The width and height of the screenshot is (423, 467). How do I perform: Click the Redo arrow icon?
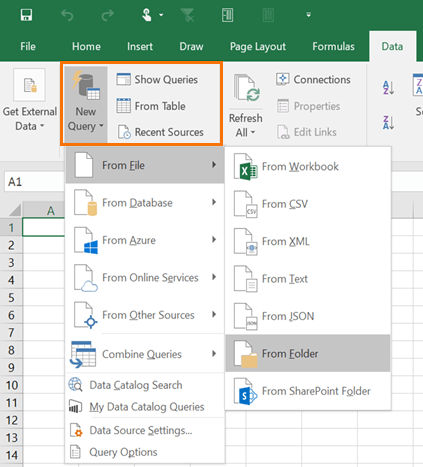[107, 15]
